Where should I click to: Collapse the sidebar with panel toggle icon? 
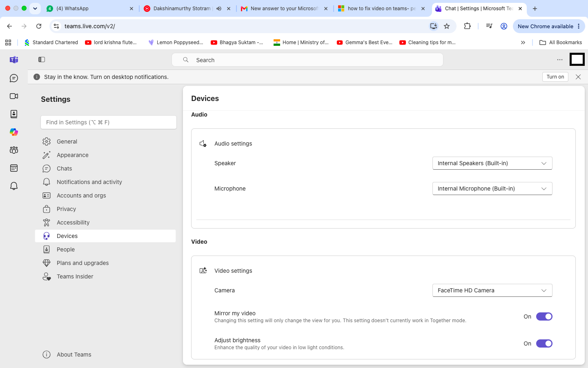(42, 60)
